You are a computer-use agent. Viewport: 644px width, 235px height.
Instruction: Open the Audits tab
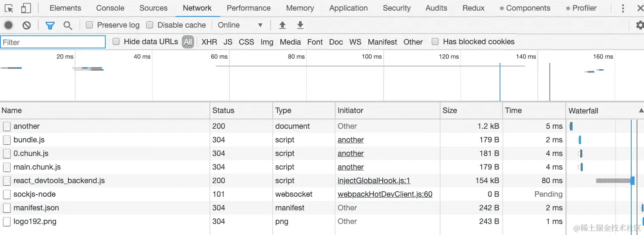click(436, 8)
